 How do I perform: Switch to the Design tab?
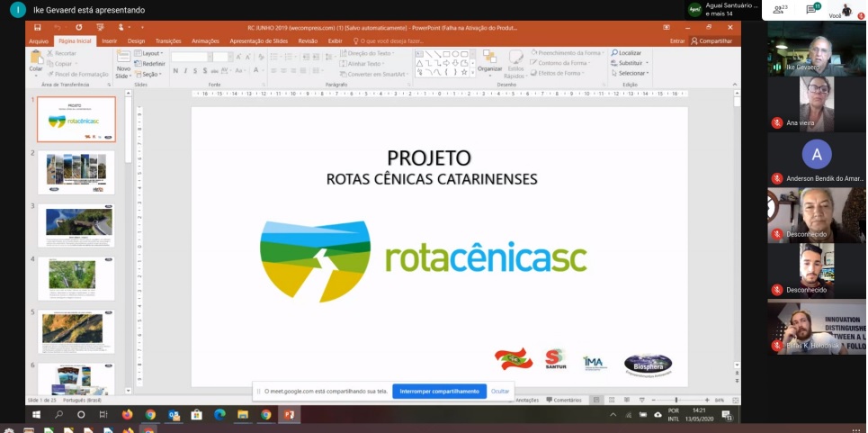[136, 41]
